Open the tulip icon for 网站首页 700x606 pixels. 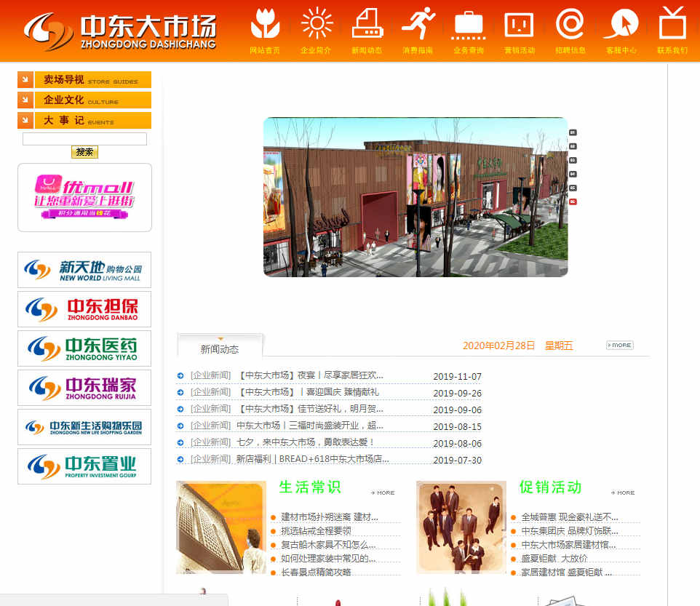coord(265,24)
